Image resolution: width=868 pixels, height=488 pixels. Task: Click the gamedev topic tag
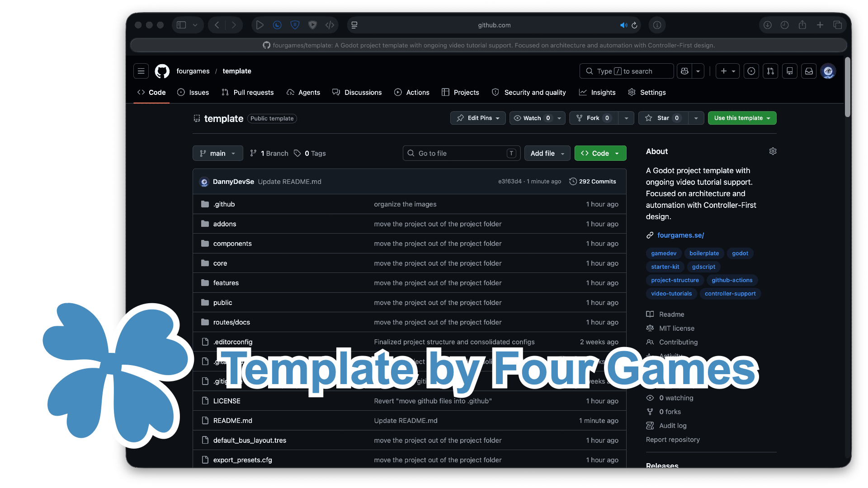664,253
